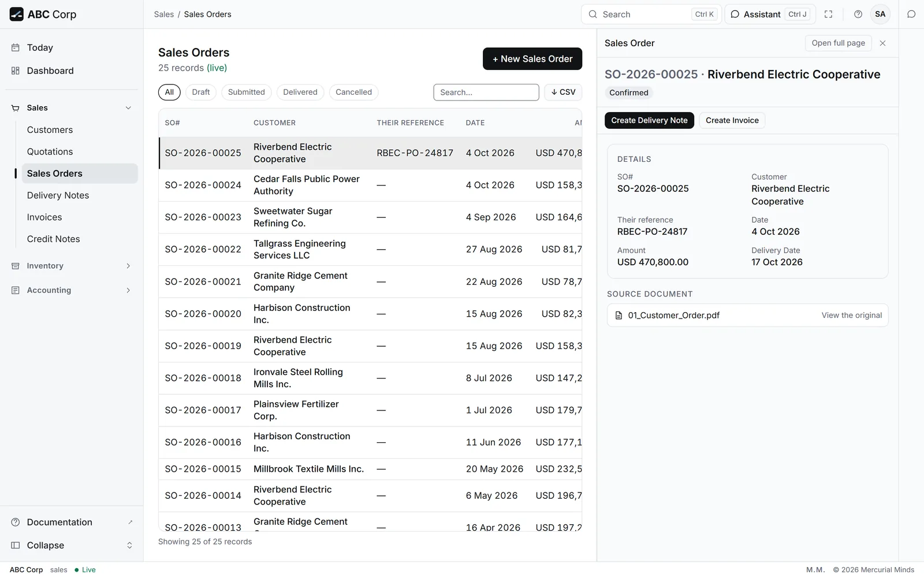This screenshot has height=578, width=924.
Task: Download the CSV export
Action: [x=563, y=92]
